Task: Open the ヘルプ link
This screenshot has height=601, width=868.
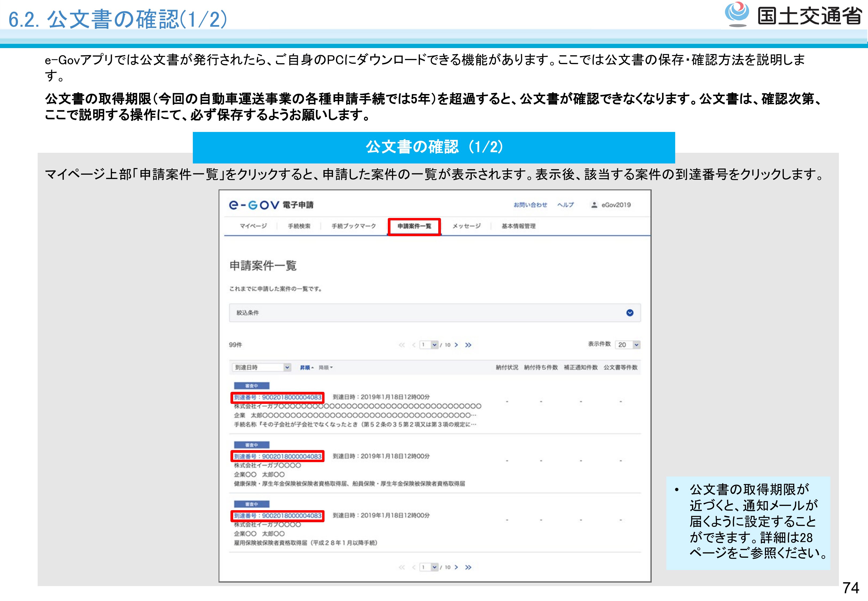Action: tap(565, 205)
